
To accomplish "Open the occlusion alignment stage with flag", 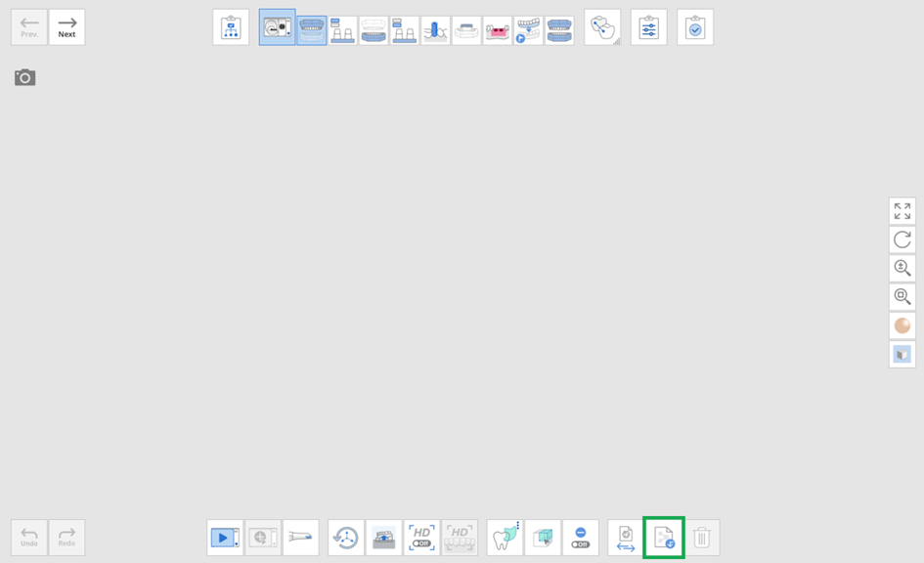I will click(x=528, y=30).
